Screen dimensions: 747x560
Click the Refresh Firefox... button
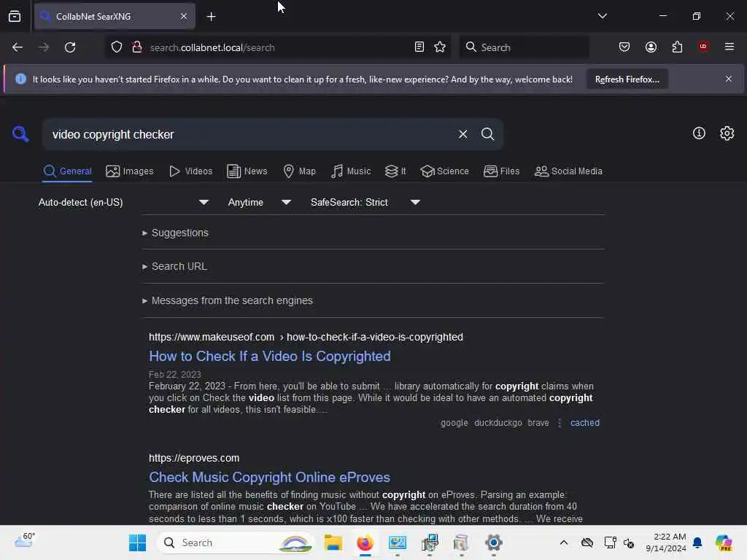(x=627, y=79)
